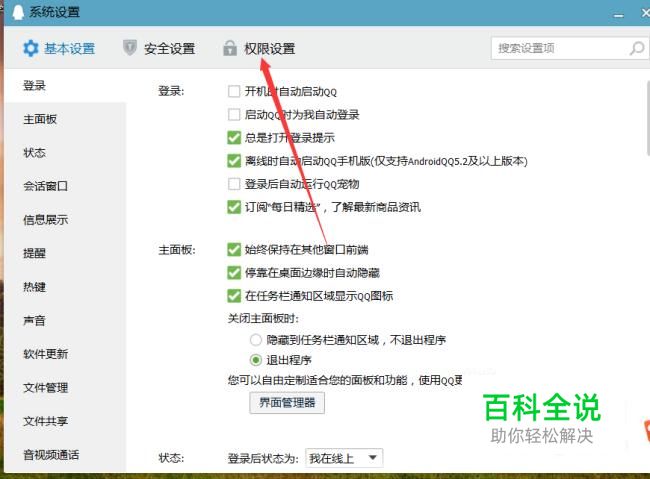Go to 提醒 settings in sidebar
The image size is (650, 479).
[x=34, y=253]
